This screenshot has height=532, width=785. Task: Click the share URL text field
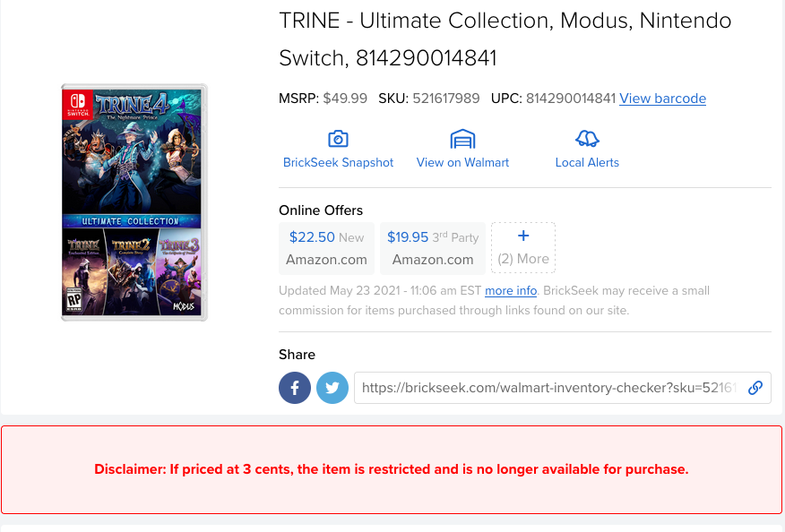[548, 388]
